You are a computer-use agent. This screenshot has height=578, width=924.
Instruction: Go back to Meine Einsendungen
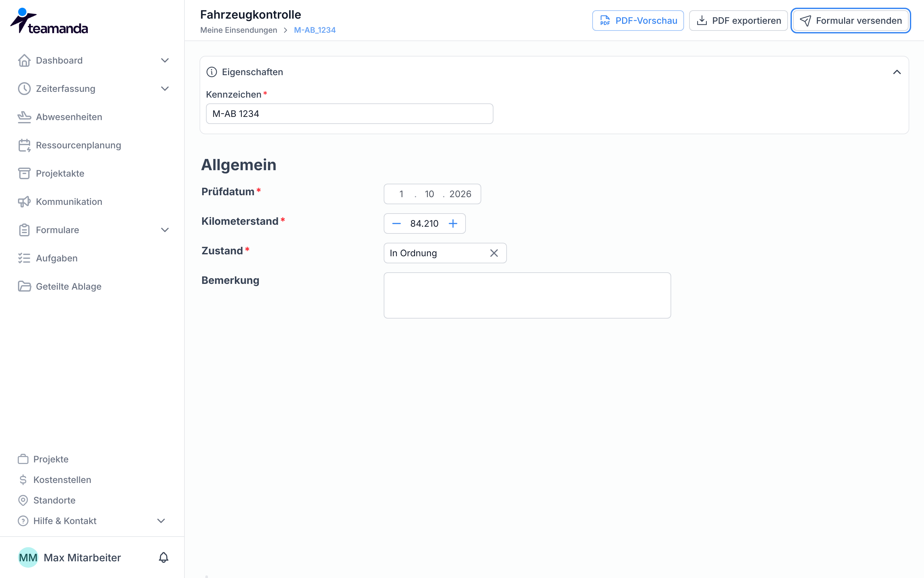(239, 30)
